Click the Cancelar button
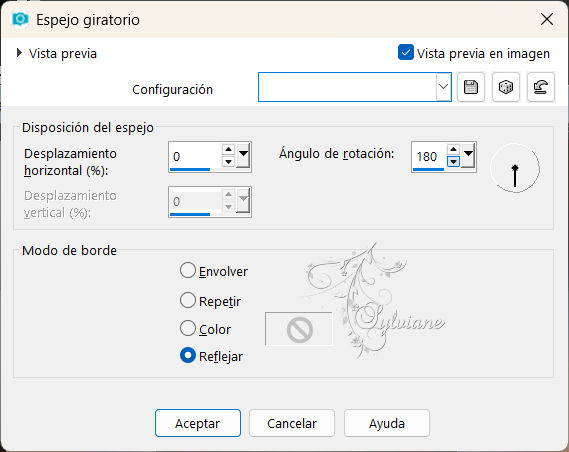The width and height of the screenshot is (569, 452). 292,423
